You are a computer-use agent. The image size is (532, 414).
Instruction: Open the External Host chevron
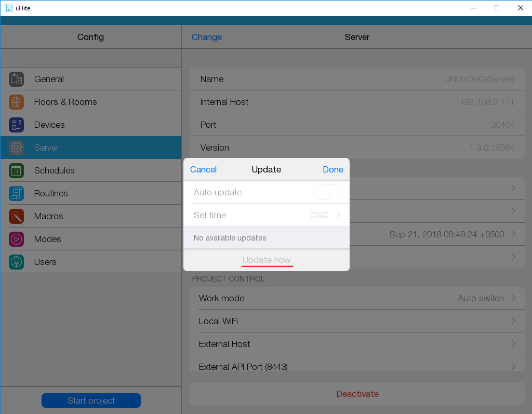pos(513,344)
